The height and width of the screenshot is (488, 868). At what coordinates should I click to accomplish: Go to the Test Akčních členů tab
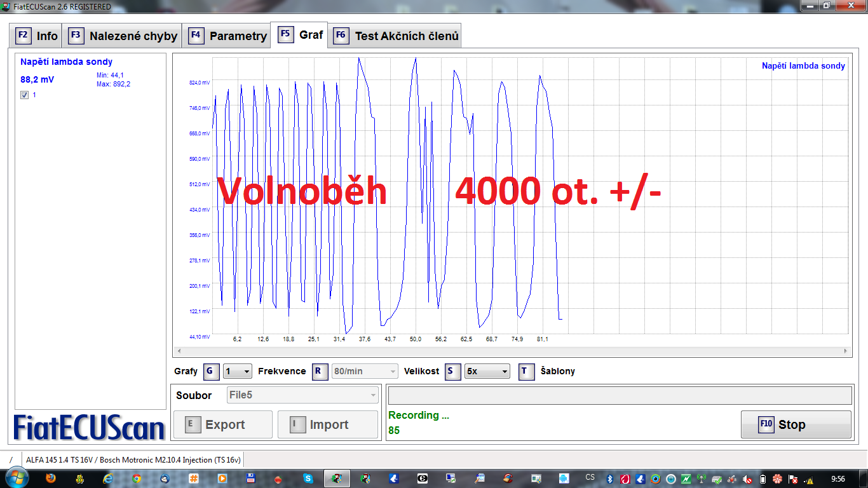pyautogui.click(x=397, y=36)
